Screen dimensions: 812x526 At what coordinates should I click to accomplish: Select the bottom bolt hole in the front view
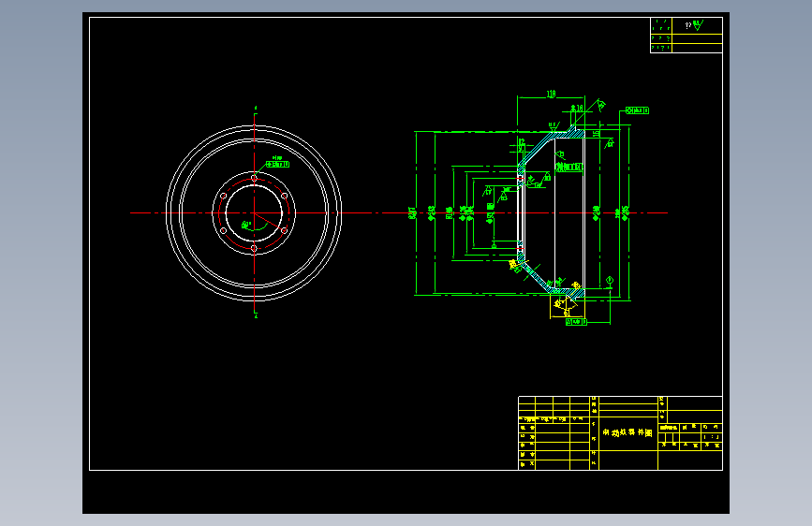(x=254, y=249)
